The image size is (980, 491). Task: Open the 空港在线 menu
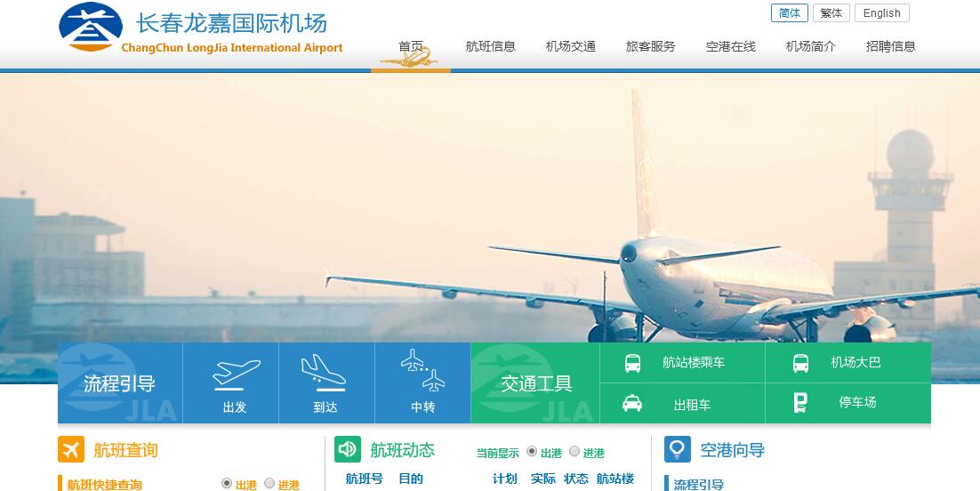(x=731, y=46)
